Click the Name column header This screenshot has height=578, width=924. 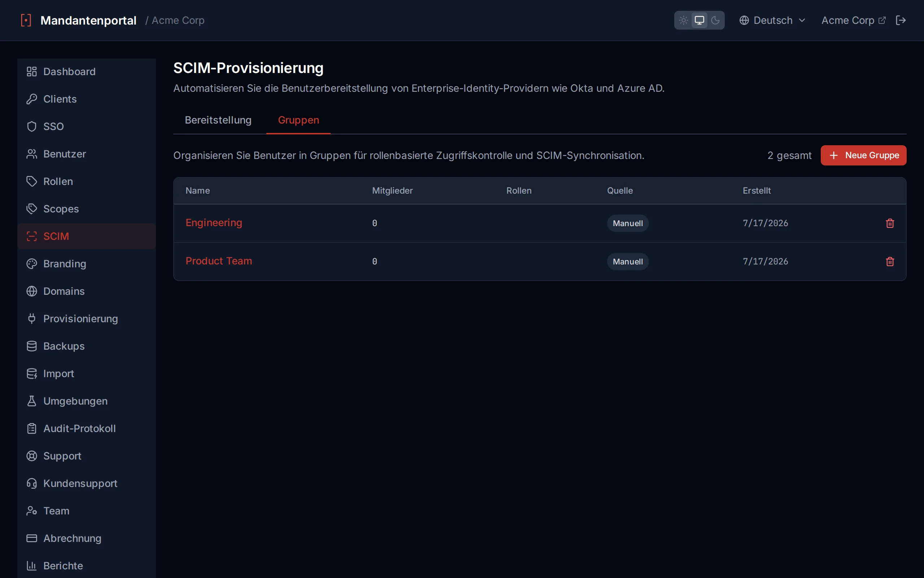198,190
